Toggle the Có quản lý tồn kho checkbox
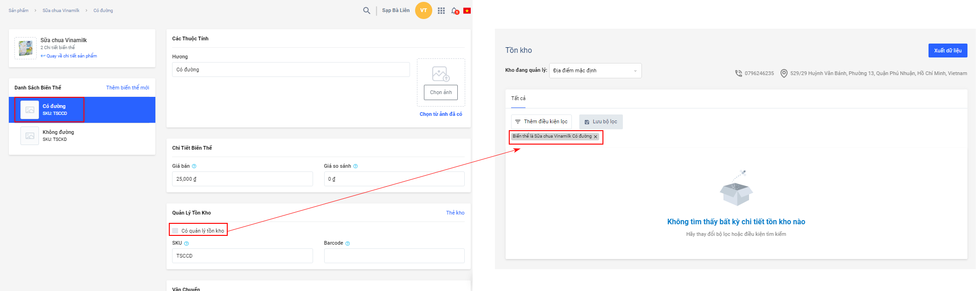 pos(175,231)
